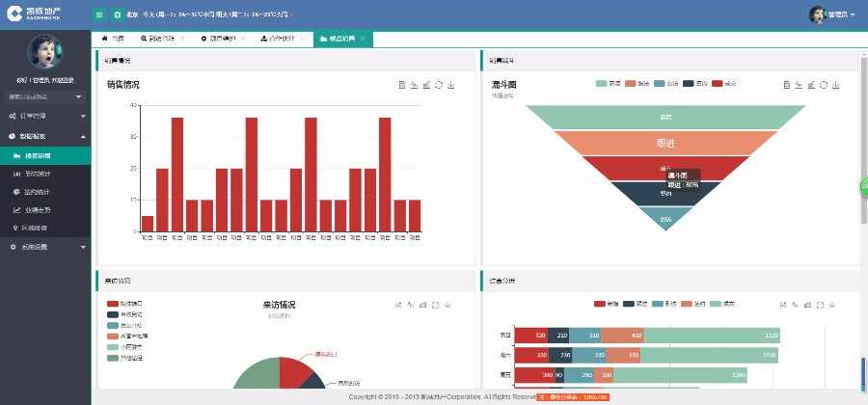
Task: Click the bar-type icon in the 来访情况 toolbox
Action: 423,305
